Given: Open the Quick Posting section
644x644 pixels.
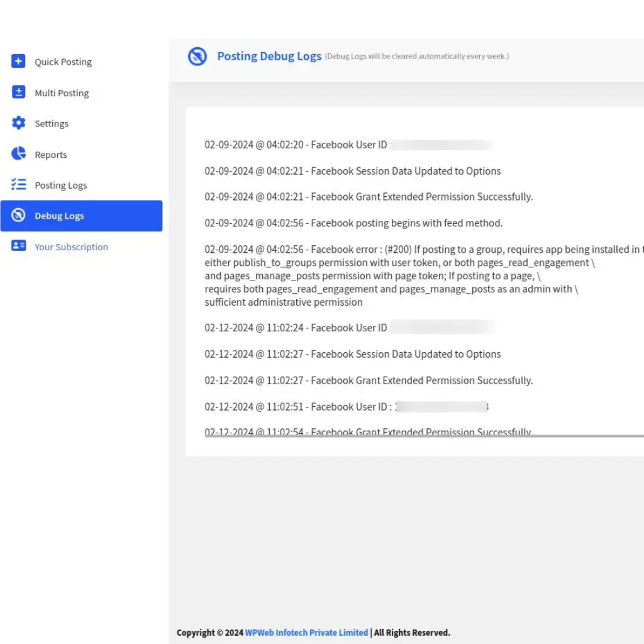Looking at the screenshot, I should coord(63,62).
